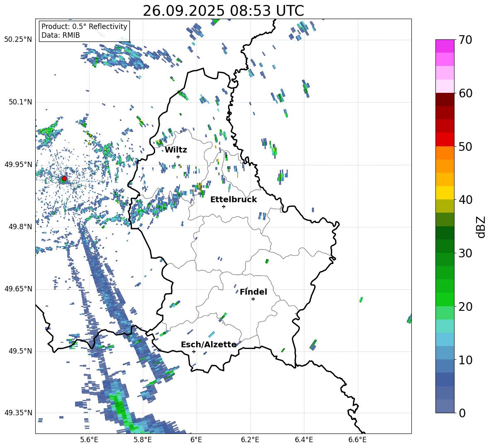
Task: Click the Findel station cross marker
Action: 253,299
